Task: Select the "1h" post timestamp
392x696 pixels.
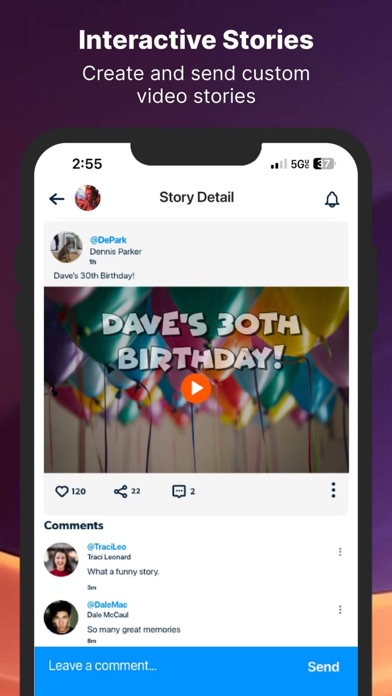Action: [x=93, y=262]
